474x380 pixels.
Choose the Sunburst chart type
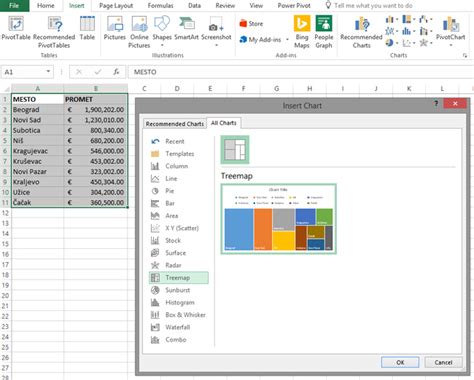point(179,290)
